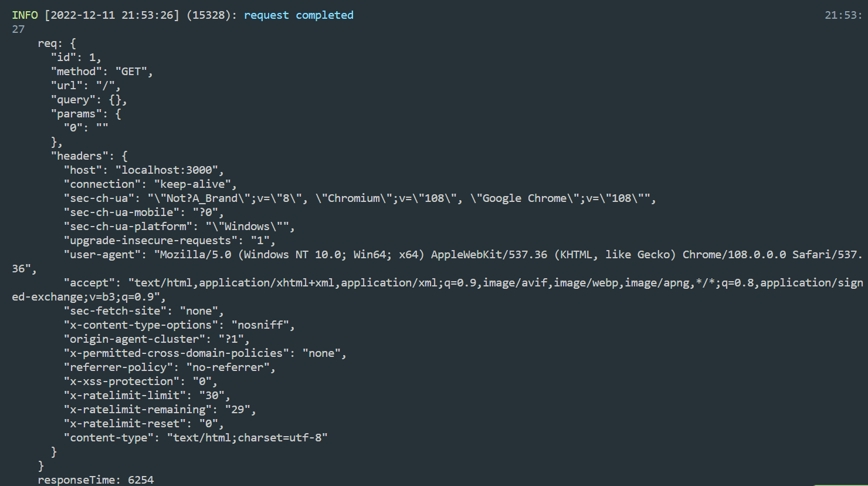Click the "sec-ch-ua-platform" header line
This screenshot has width=868, height=486.
point(179,227)
